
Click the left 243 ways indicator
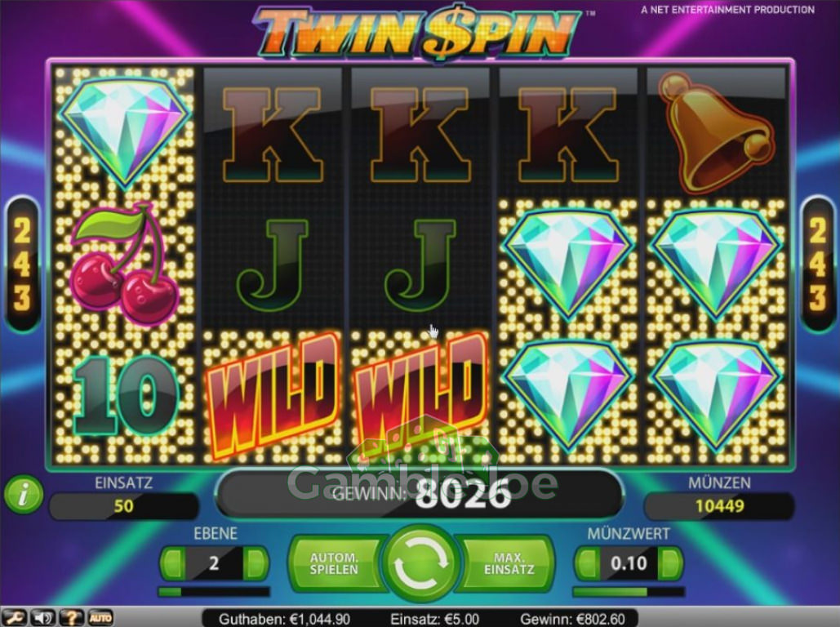click(x=22, y=265)
